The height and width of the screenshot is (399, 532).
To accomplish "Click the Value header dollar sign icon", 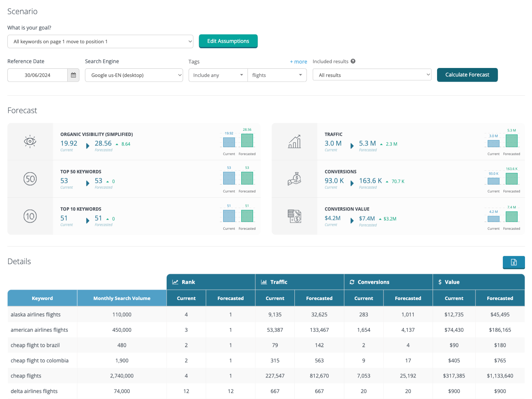I will [x=440, y=282].
